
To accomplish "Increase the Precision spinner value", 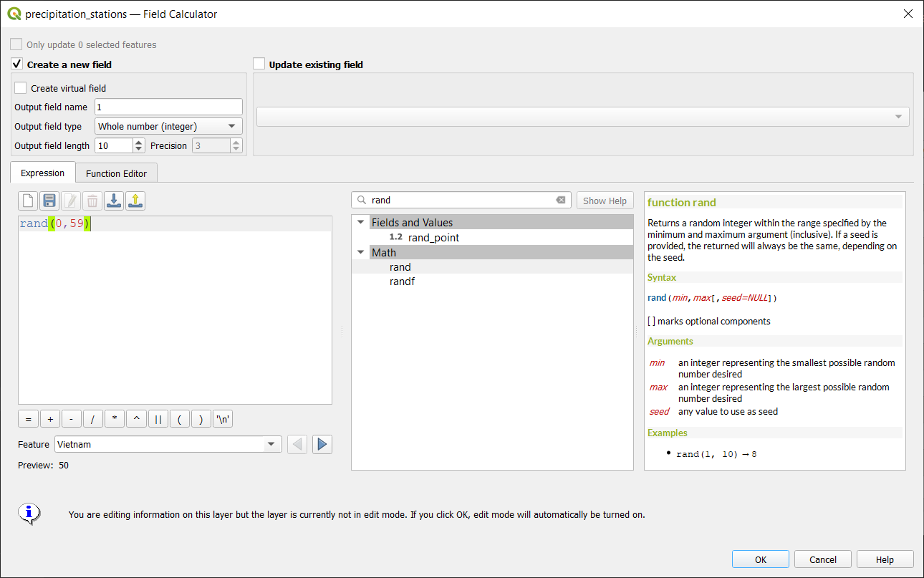I will tap(236, 142).
